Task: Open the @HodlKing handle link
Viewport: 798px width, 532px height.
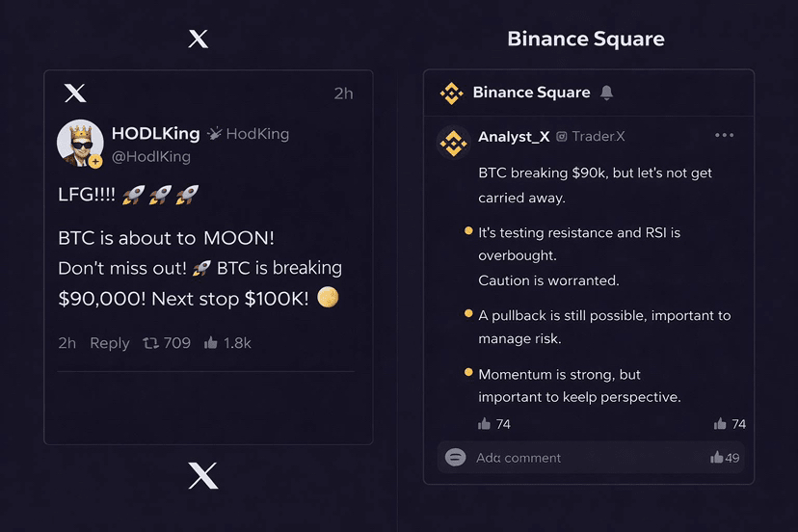Action: pos(151,156)
